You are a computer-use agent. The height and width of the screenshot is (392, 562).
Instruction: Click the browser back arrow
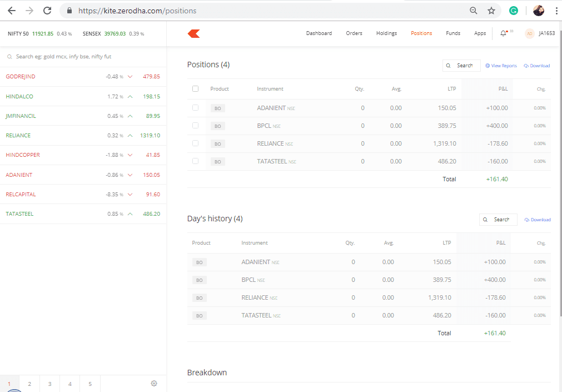click(12, 11)
